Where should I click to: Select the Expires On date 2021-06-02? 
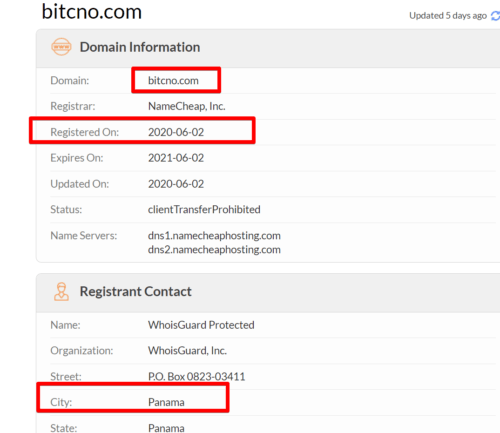click(x=176, y=158)
